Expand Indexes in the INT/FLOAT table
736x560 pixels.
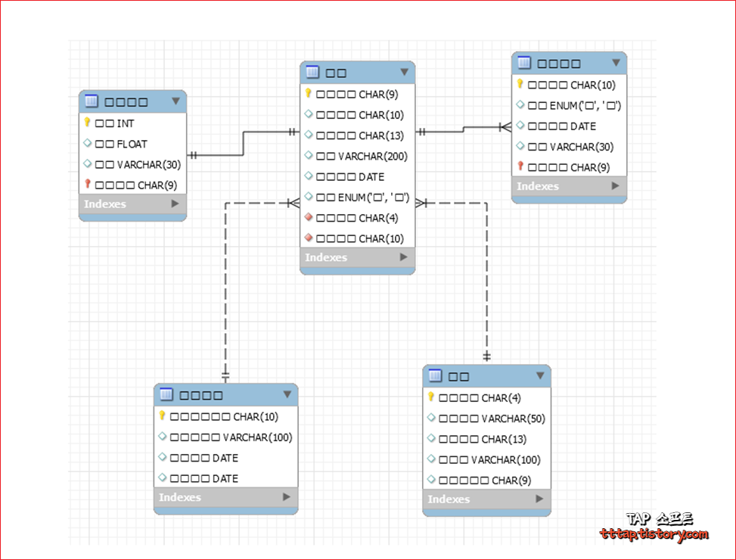tap(175, 204)
